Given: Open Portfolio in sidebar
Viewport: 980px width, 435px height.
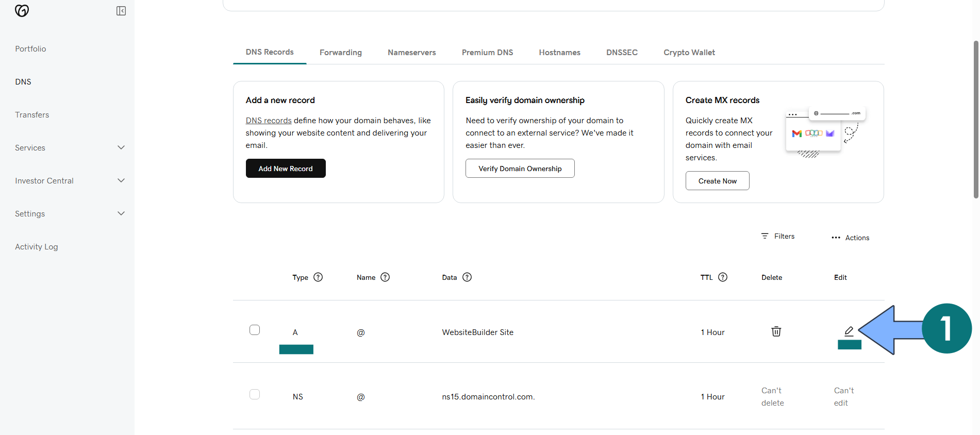Looking at the screenshot, I should point(30,49).
